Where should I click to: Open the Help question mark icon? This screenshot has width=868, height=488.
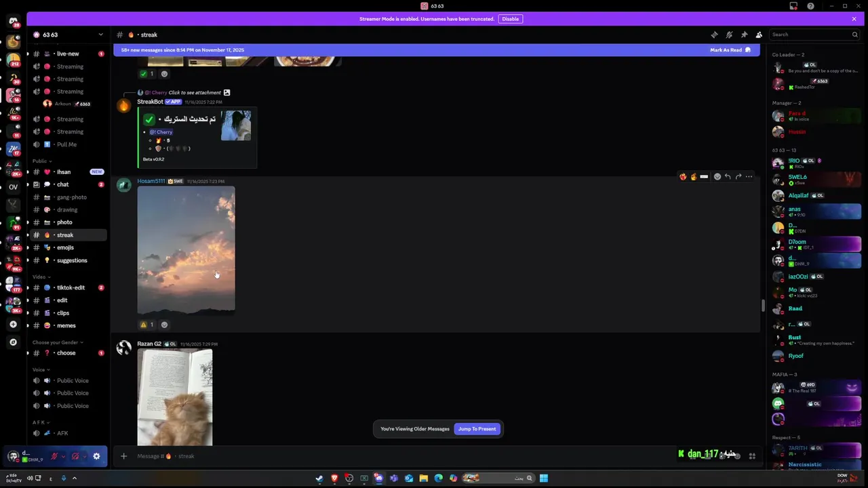[x=810, y=6]
